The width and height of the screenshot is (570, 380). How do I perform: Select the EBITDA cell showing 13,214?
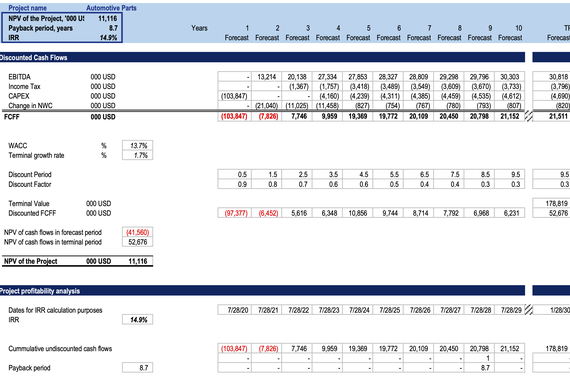click(x=266, y=77)
